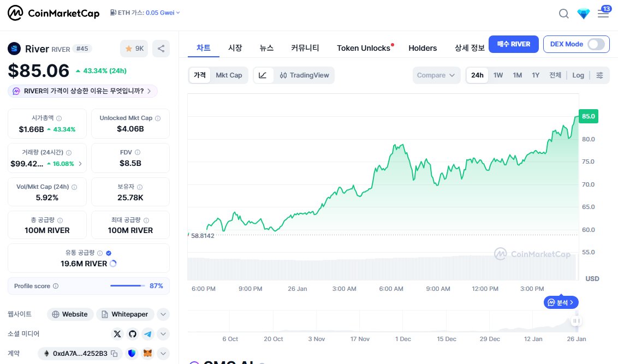
Task: Click the blue shield icon by contract
Action: (x=132, y=354)
